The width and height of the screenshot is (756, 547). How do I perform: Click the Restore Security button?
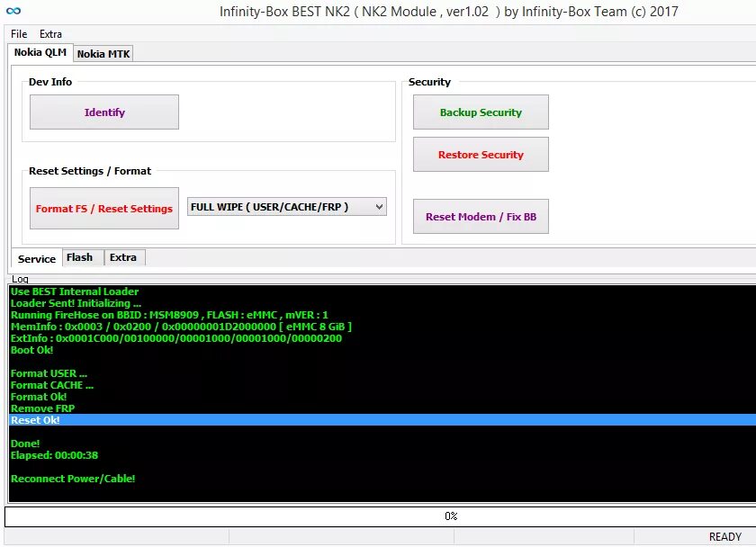click(x=481, y=155)
